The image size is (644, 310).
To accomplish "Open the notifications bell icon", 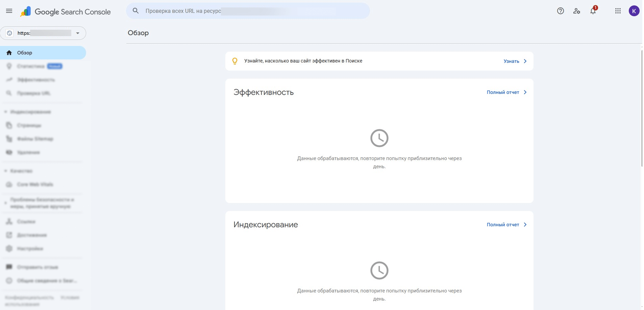I will coord(593,11).
